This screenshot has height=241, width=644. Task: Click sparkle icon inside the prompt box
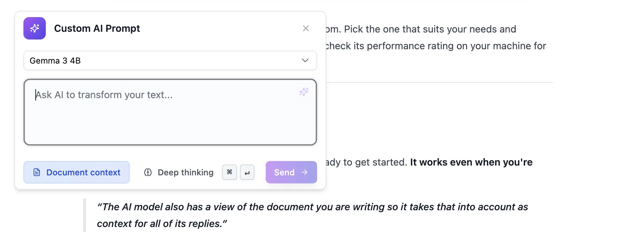point(304,92)
